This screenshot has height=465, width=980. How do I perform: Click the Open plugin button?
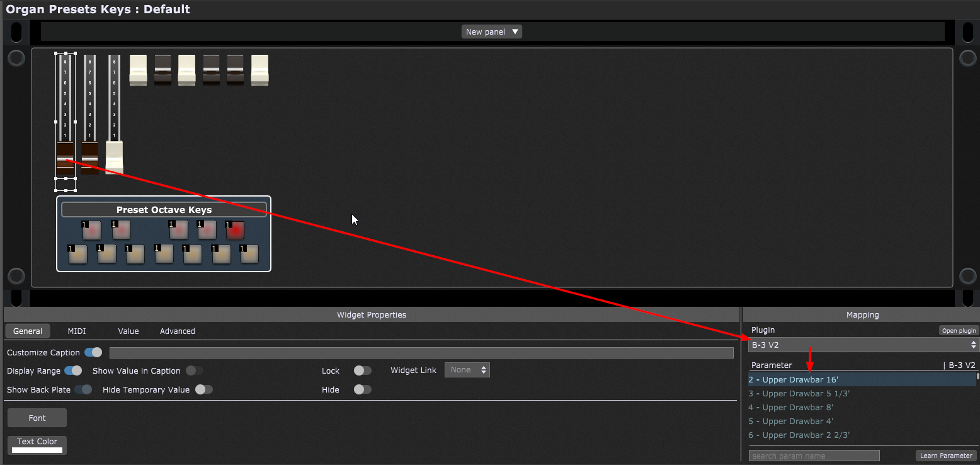click(958, 330)
